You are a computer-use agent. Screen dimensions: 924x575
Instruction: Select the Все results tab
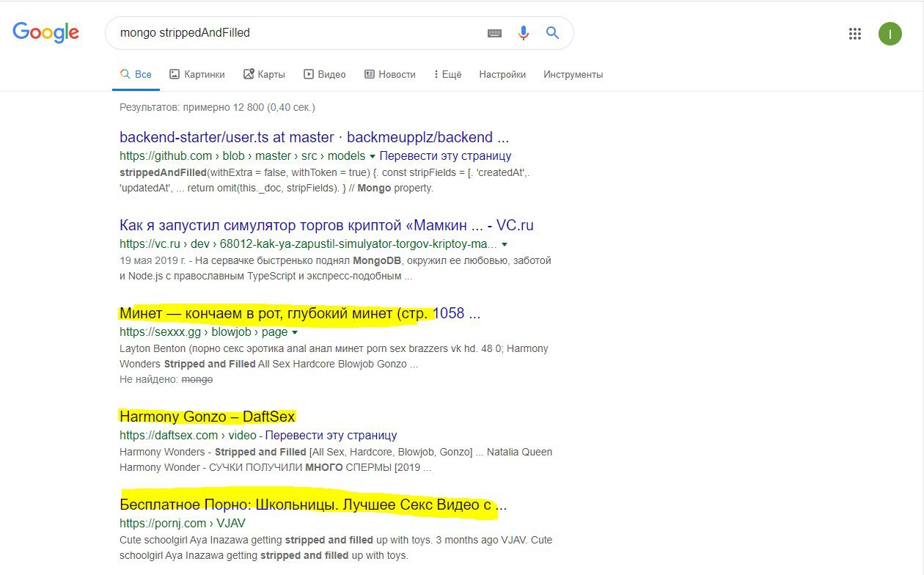pos(136,74)
